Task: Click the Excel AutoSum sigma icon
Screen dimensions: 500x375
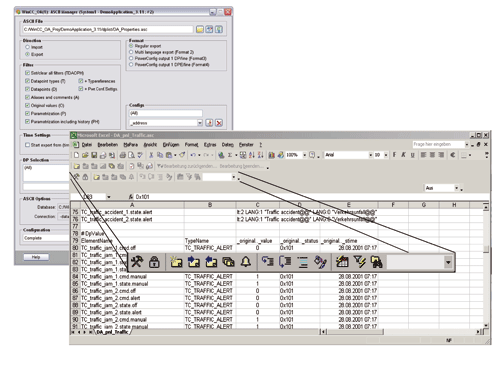Action: (x=230, y=155)
